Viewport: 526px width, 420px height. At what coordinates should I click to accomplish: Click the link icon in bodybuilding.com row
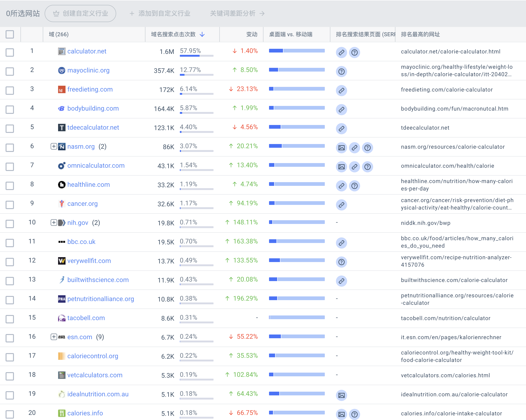(x=341, y=109)
